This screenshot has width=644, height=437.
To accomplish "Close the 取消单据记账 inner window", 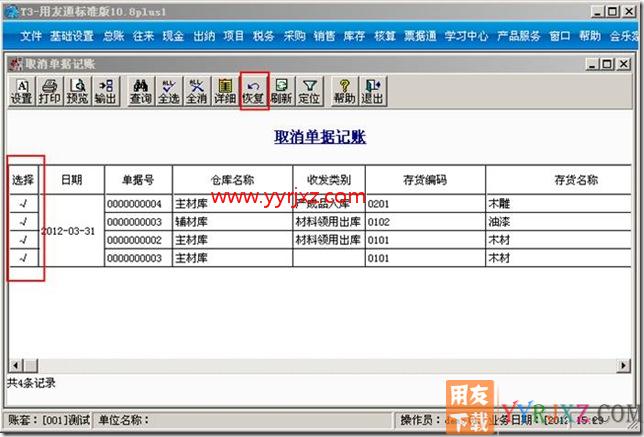I will pos(624,64).
